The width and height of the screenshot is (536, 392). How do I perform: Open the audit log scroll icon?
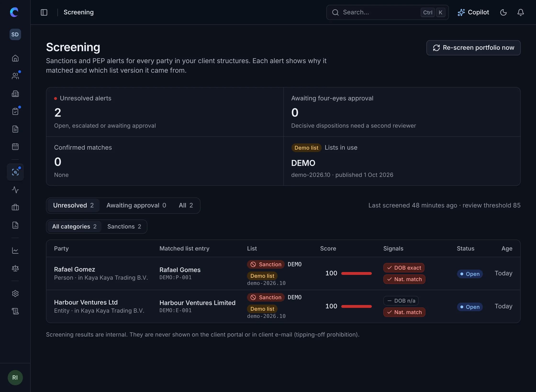[x=15, y=311]
